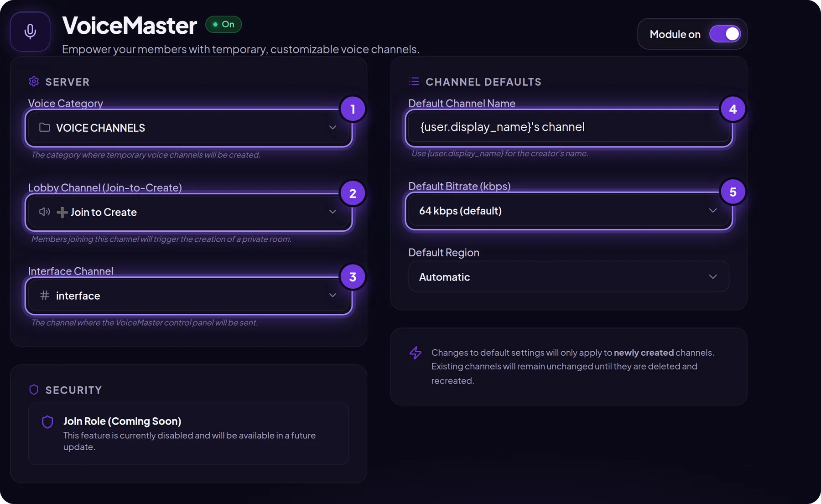Click the Default Channel Name label
This screenshot has width=821, height=504.
coord(462,104)
